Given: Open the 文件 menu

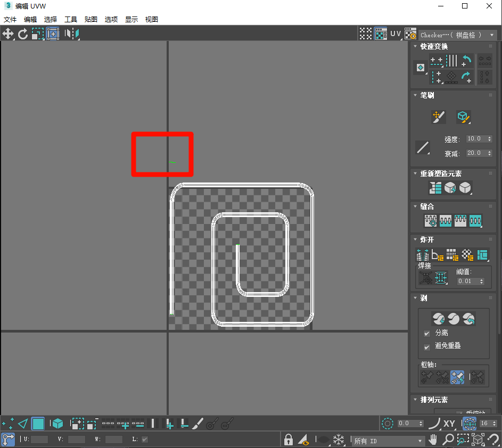Looking at the screenshot, I should 10,20.
